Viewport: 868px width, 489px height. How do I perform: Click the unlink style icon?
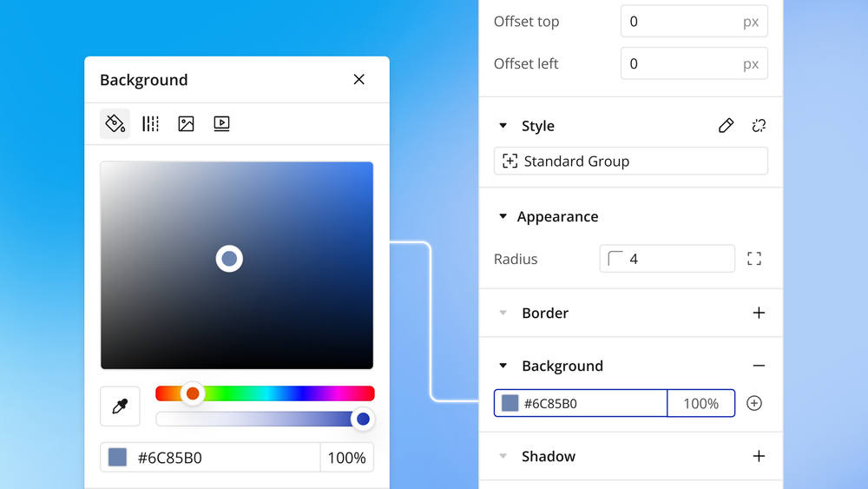tap(759, 126)
